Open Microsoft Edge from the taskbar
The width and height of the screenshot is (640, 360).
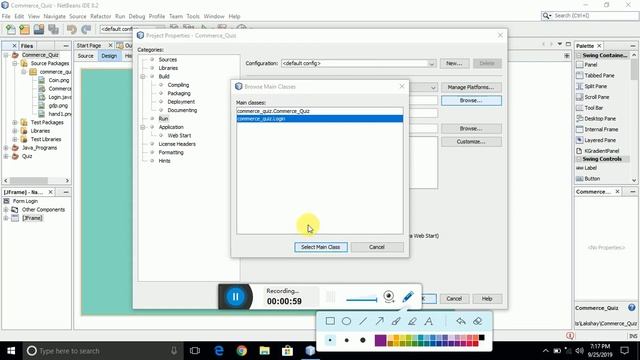(x=219, y=351)
